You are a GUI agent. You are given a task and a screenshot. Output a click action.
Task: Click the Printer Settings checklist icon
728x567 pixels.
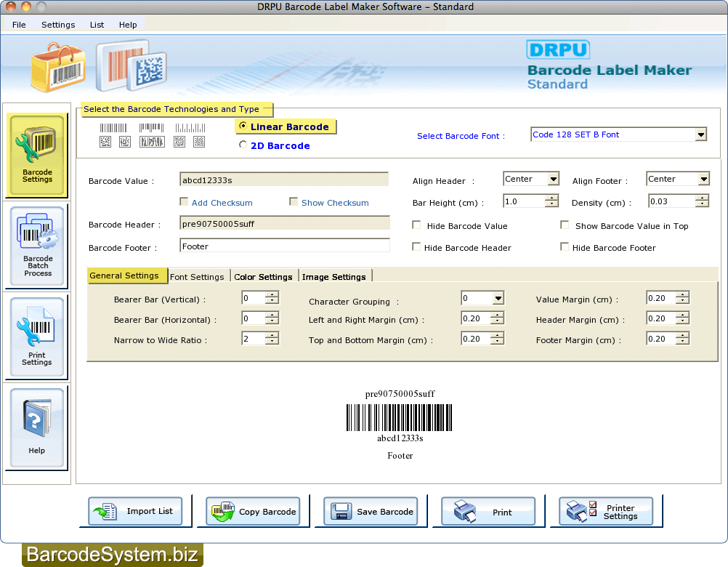pos(582,511)
